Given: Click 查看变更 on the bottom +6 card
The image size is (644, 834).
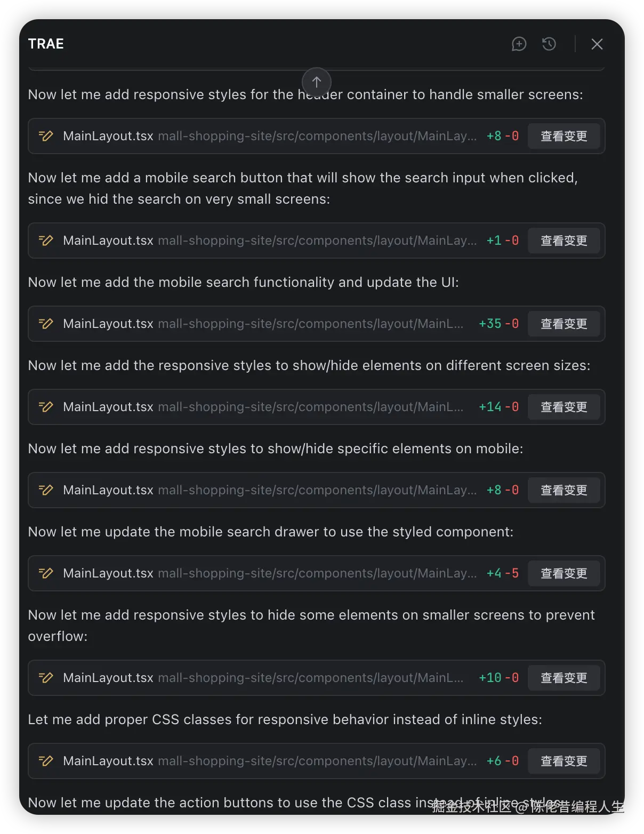Looking at the screenshot, I should click(x=564, y=761).
